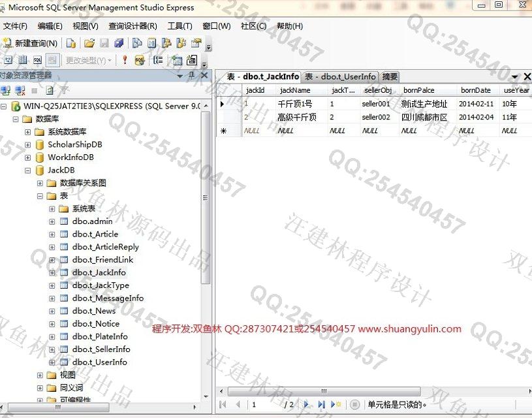Screen dimensions: 532x418
Task: Collapse the 数据库 databases folder
Action: pos(16,119)
